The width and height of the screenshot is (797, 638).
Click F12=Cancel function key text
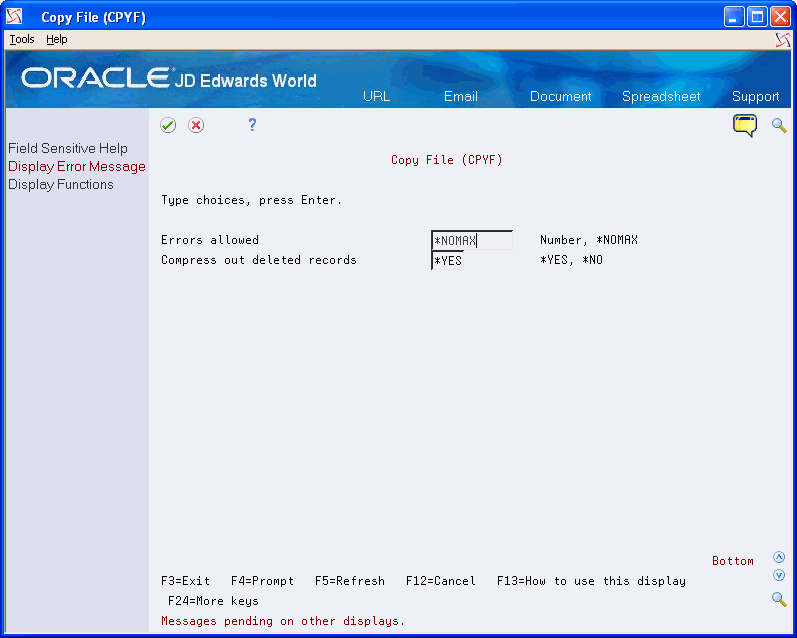pyautogui.click(x=441, y=581)
